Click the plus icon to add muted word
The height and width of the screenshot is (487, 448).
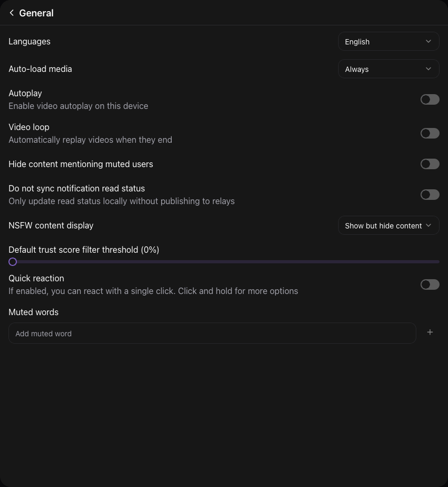(x=430, y=333)
